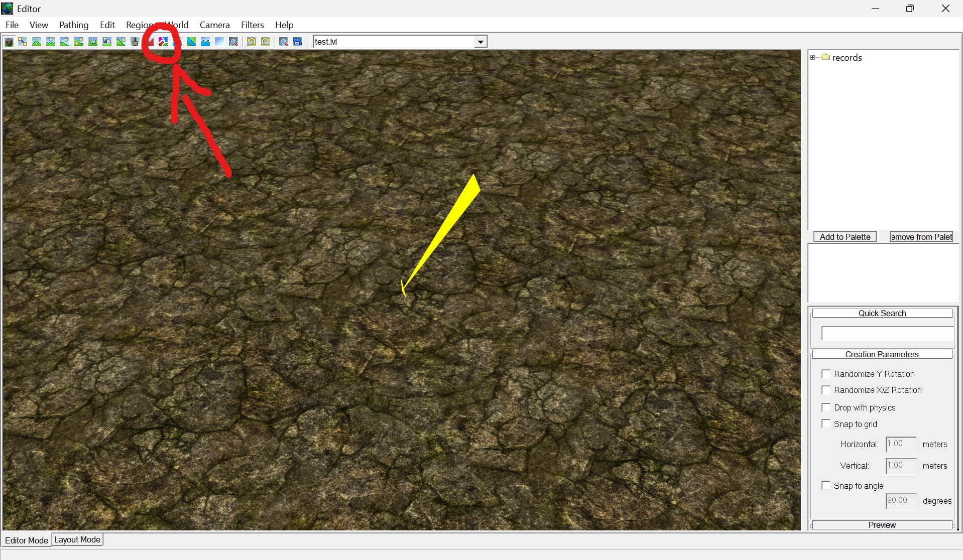Image resolution: width=963 pixels, height=560 pixels.
Task: Expand the records tree folder
Action: [x=813, y=58]
